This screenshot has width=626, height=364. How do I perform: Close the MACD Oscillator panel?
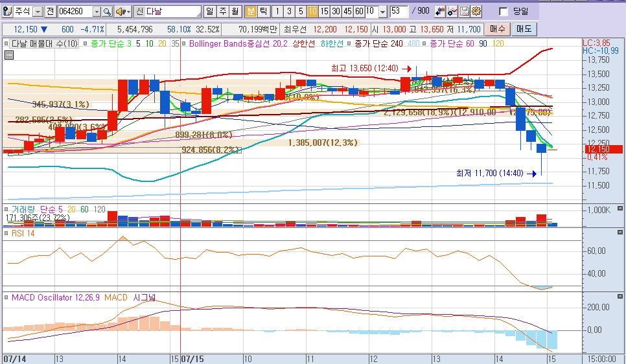[620, 297]
